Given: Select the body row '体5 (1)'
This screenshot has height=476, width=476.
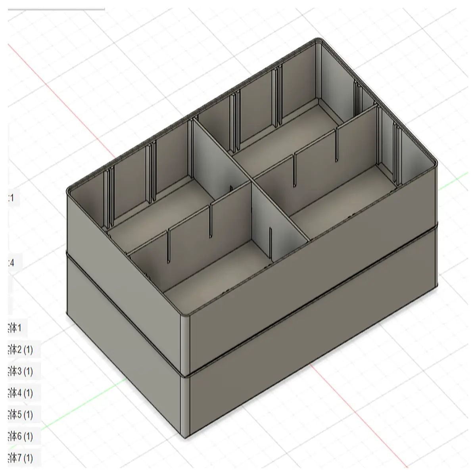Looking at the screenshot, I should click(x=24, y=415).
